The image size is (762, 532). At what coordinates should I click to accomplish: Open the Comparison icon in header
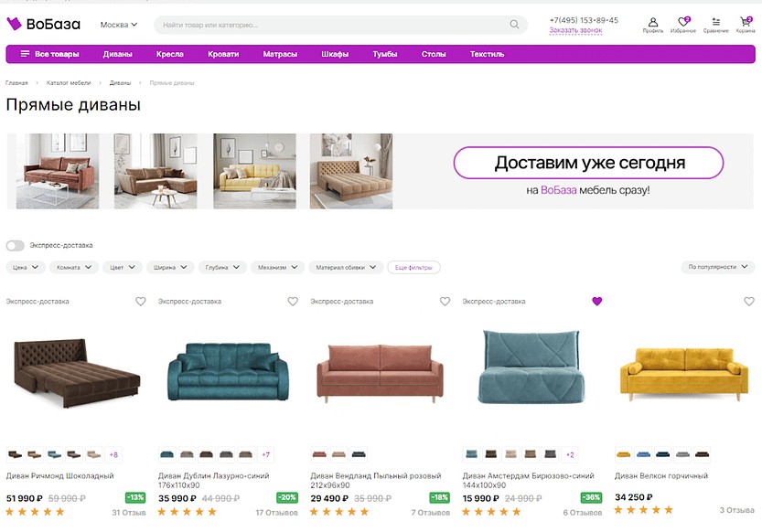click(x=715, y=24)
